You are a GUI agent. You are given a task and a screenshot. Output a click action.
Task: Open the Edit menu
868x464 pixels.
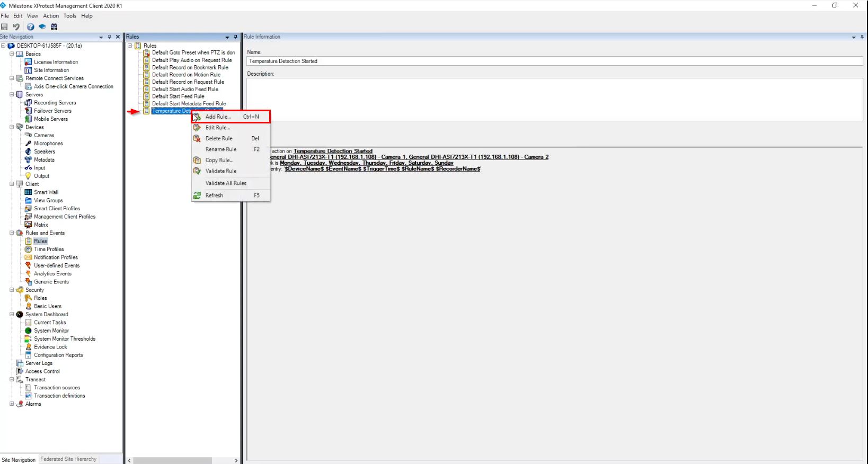click(x=18, y=16)
